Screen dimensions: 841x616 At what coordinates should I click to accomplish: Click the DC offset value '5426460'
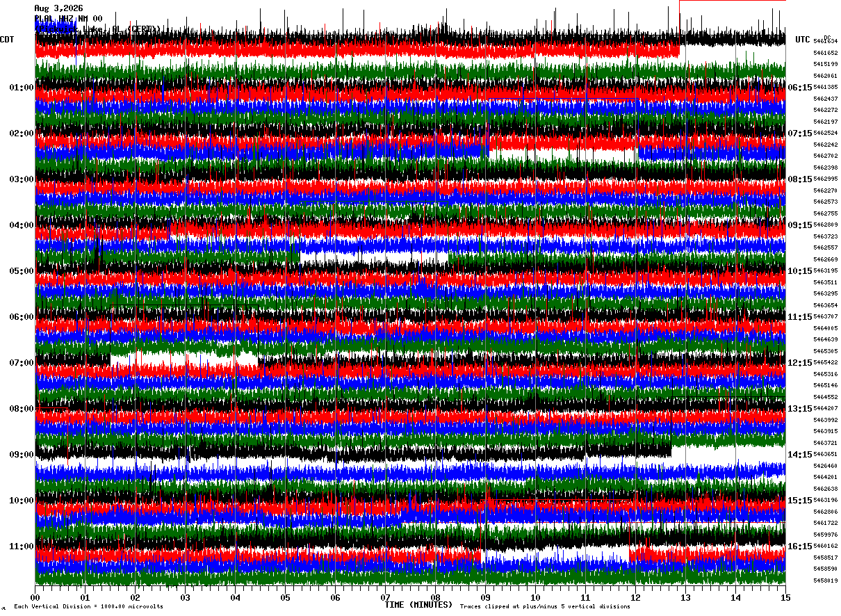point(826,467)
